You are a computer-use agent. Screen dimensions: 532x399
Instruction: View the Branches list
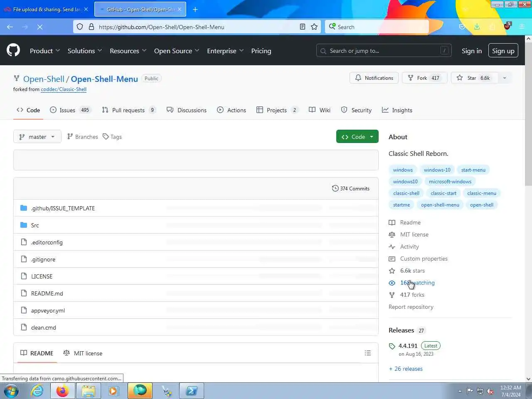click(82, 137)
